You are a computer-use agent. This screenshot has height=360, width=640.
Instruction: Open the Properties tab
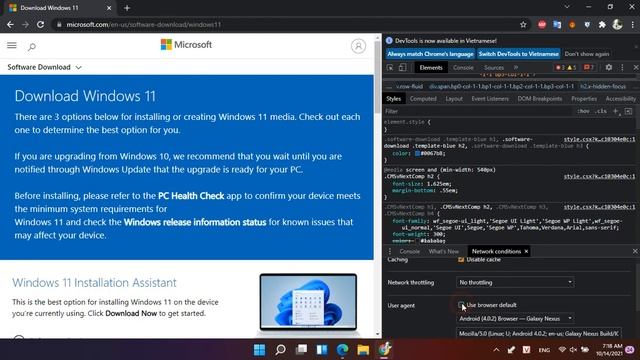(584, 99)
